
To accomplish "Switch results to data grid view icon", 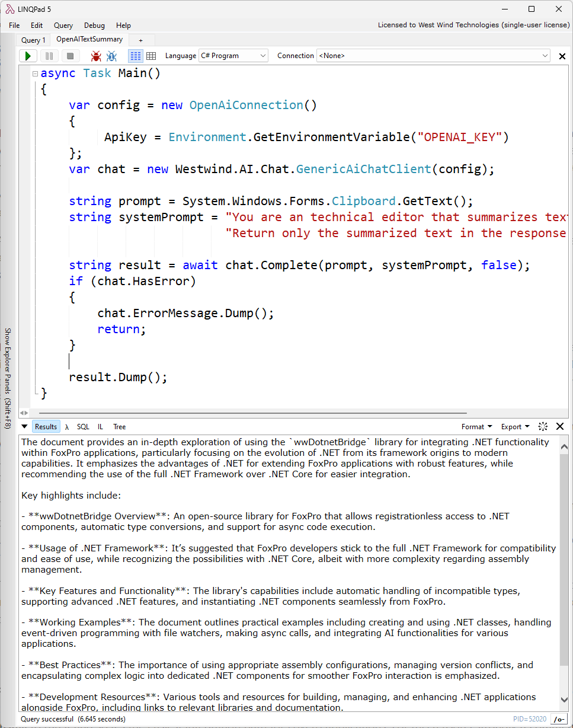I will tap(151, 56).
